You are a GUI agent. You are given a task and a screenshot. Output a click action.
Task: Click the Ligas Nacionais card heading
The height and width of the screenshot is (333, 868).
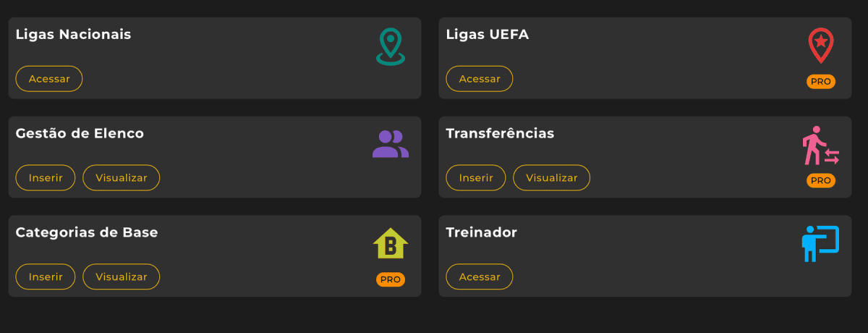click(x=73, y=34)
